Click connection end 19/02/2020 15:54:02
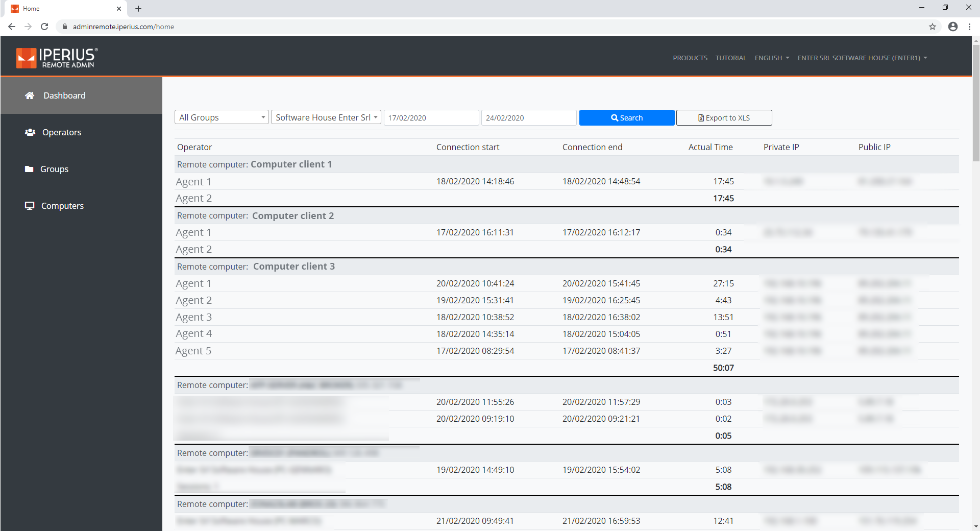 (601, 470)
